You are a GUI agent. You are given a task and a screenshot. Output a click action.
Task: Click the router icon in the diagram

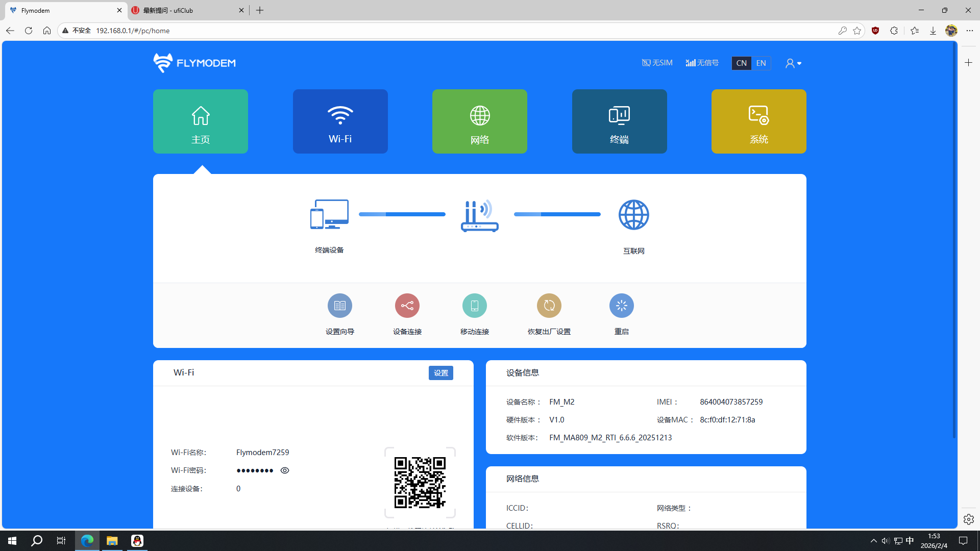[479, 216]
